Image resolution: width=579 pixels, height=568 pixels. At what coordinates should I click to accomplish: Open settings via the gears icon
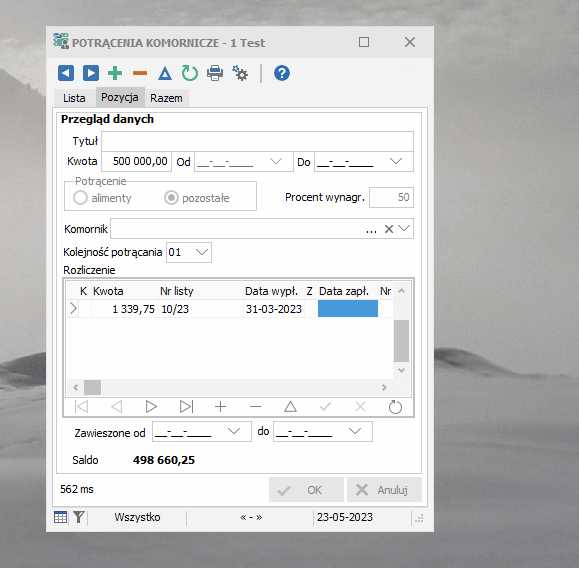click(x=240, y=73)
